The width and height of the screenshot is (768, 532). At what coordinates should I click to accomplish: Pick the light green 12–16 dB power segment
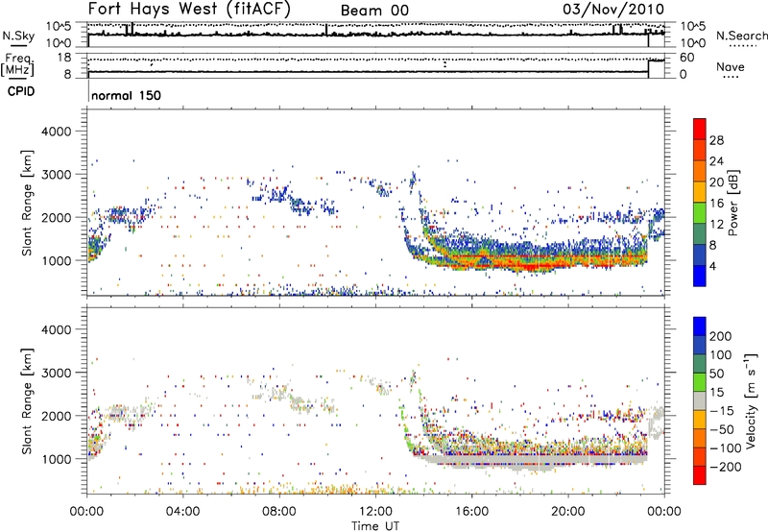click(700, 213)
